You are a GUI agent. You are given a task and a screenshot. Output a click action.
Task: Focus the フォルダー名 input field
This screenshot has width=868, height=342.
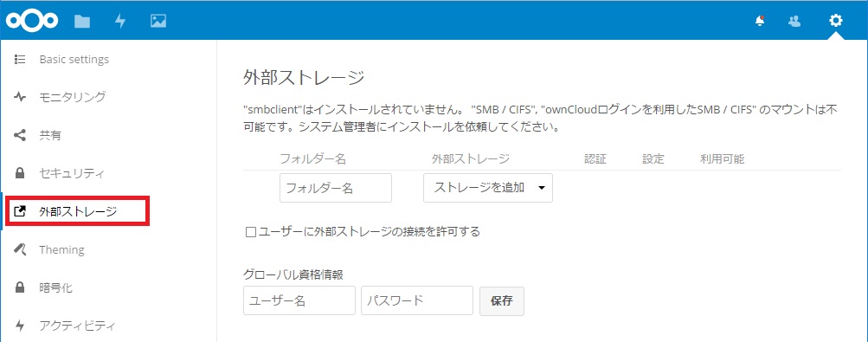pos(336,188)
